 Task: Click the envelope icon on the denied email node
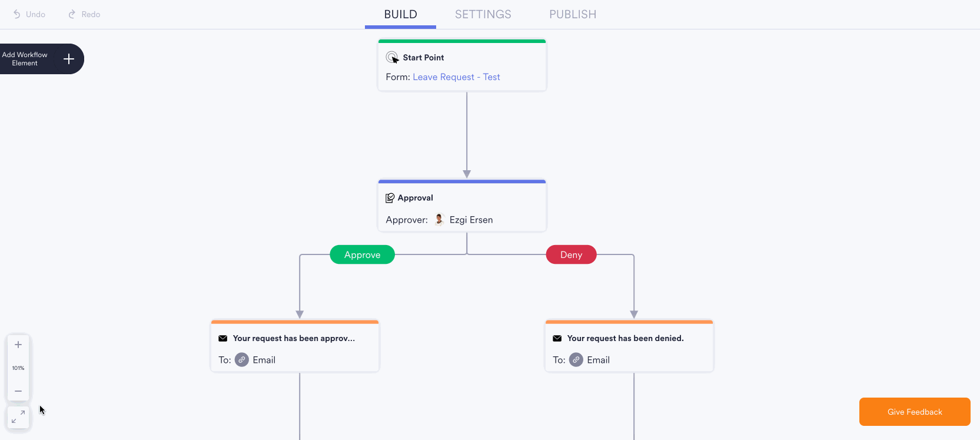(557, 338)
